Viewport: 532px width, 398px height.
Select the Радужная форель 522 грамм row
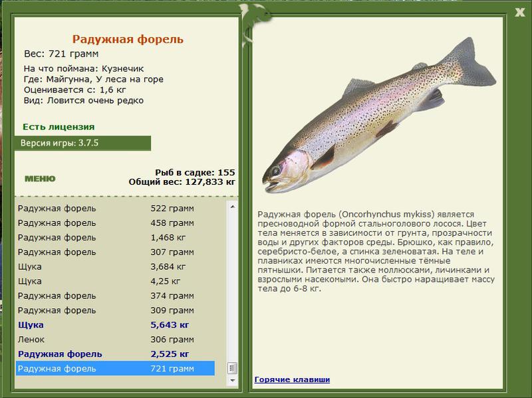coord(115,209)
